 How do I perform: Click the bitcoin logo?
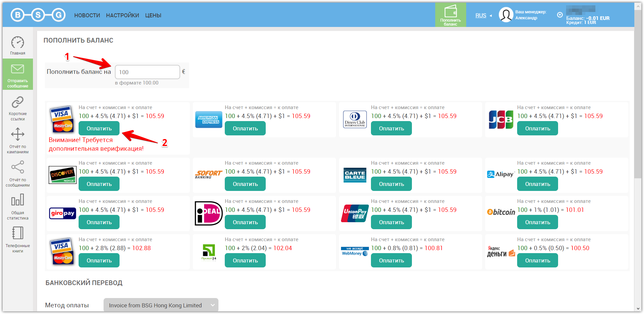[501, 212]
